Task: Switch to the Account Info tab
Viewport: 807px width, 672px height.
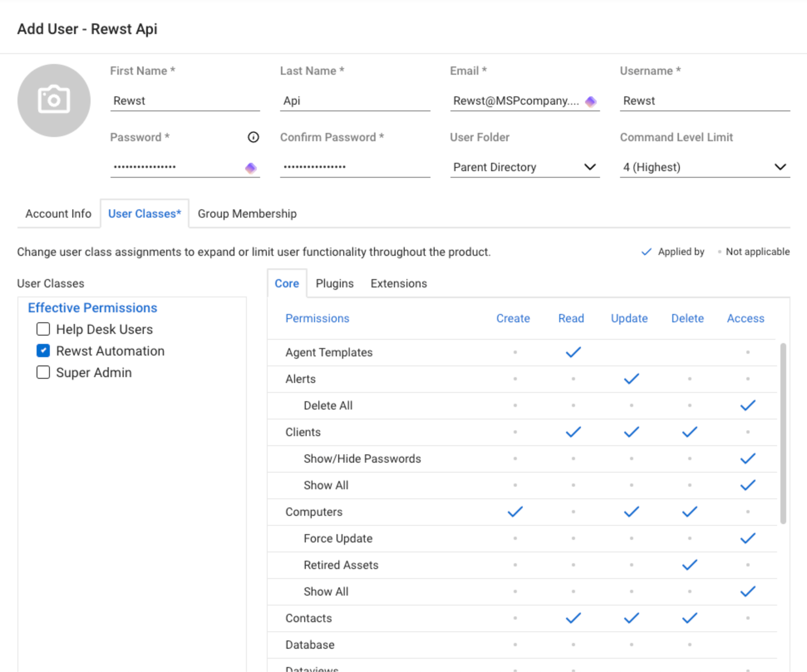Action: click(58, 213)
